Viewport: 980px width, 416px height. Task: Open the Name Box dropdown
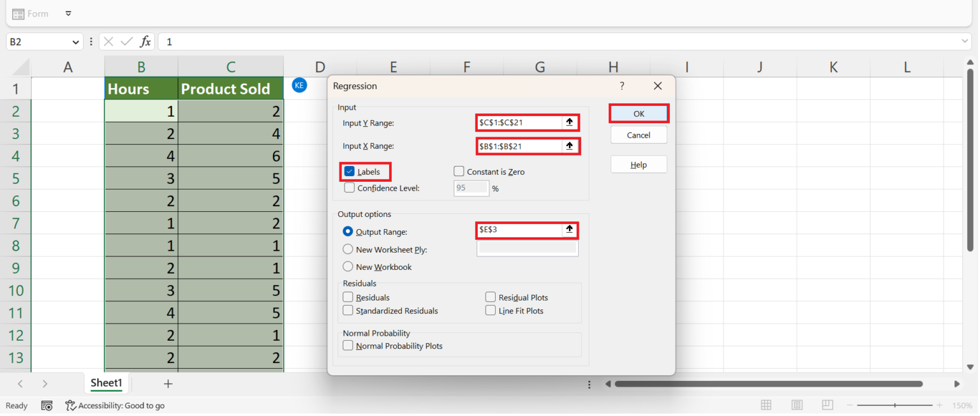click(76, 41)
